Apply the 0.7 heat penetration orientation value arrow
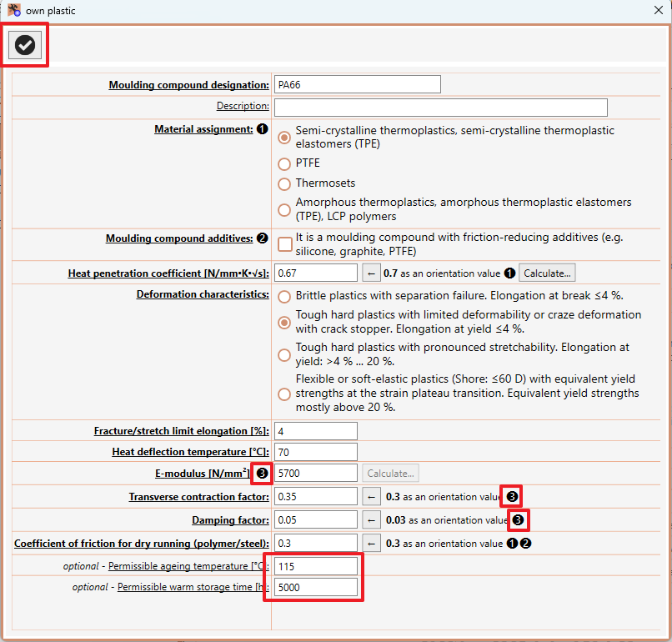 point(371,273)
